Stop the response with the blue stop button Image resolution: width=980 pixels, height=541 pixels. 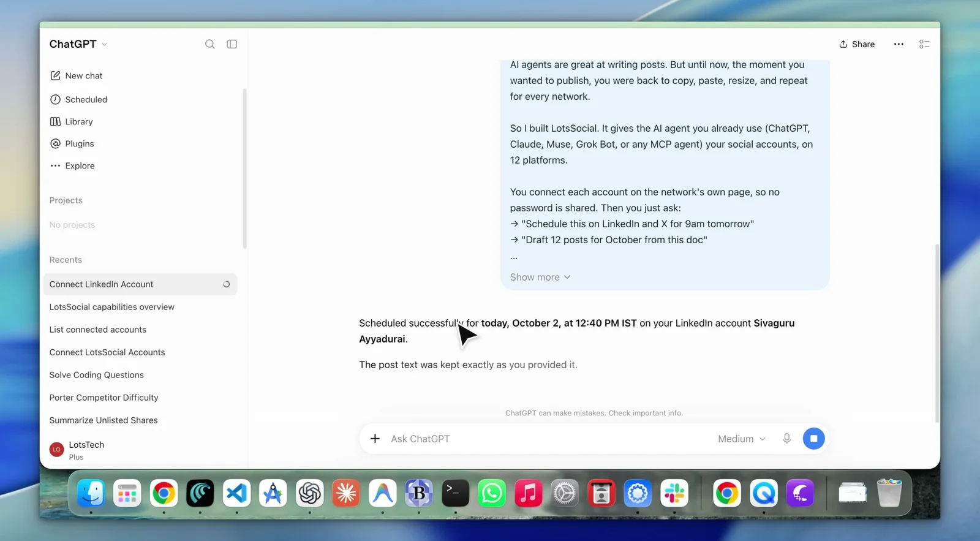tap(813, 439)
